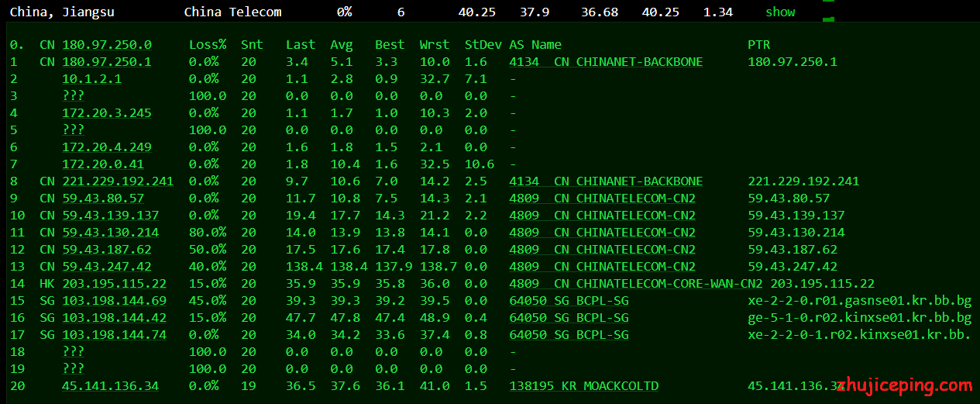This screenshot has height=404, width=980.
Task: Select the 45.0% loss value in hop 15
Action: click(x=208, y=301)
